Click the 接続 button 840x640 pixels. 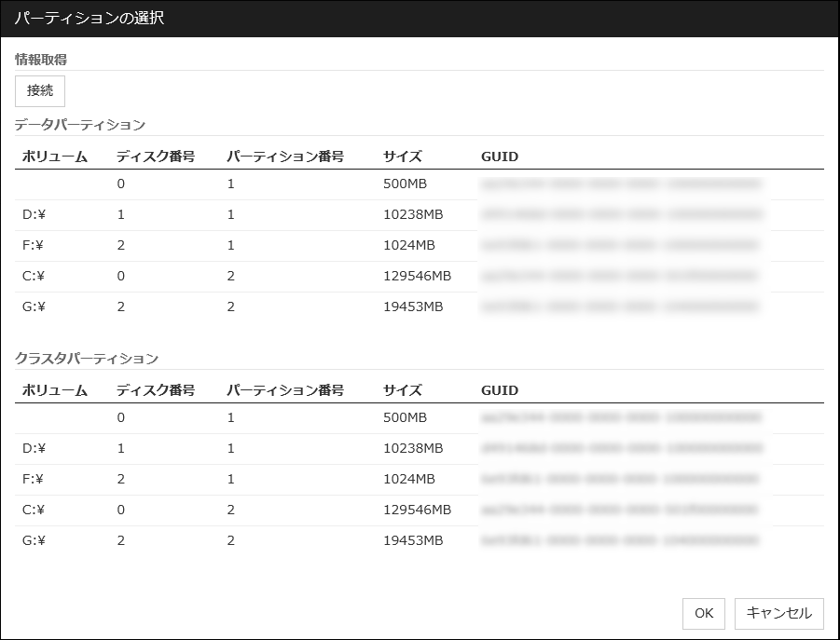(x=40, y=91)
